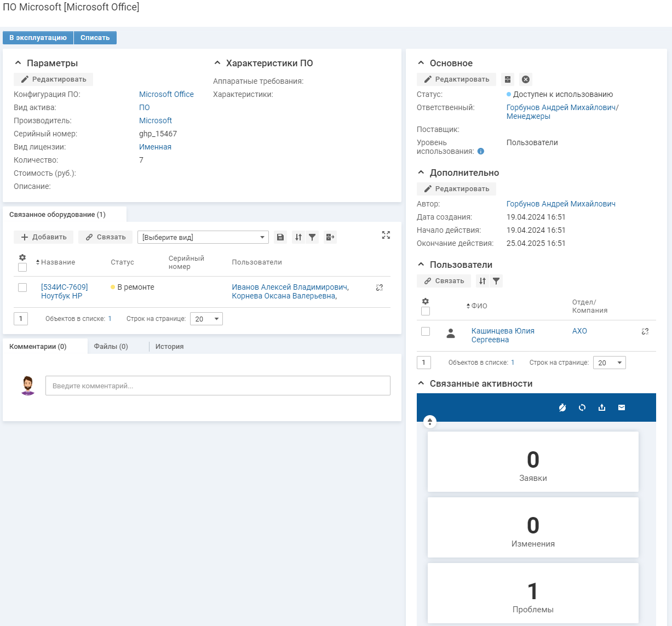Image resolution: width=672 pixels, height=626 pixels.
Task: Toggle select-all checkbox in equipment table header
Action: [x=22, y=267]
